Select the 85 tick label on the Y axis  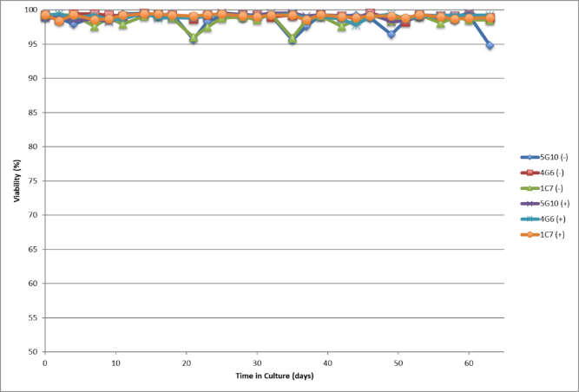coord(33,112)
